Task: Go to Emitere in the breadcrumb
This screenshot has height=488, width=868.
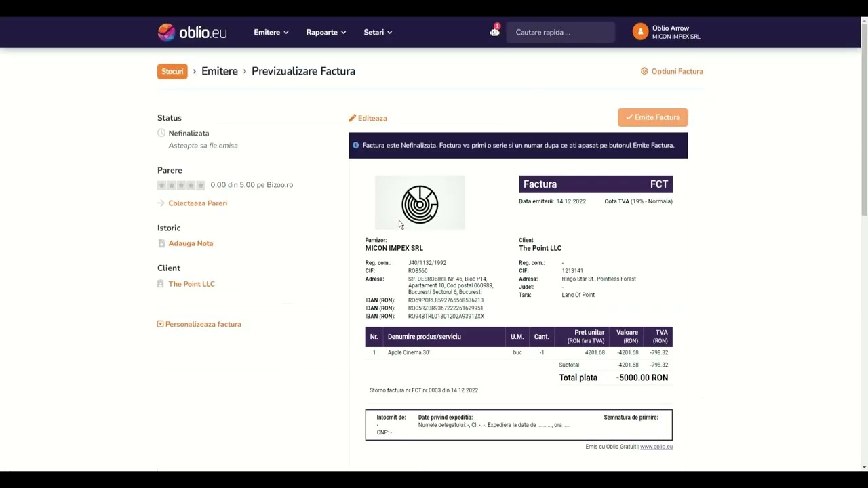Action: coord(220,71)
